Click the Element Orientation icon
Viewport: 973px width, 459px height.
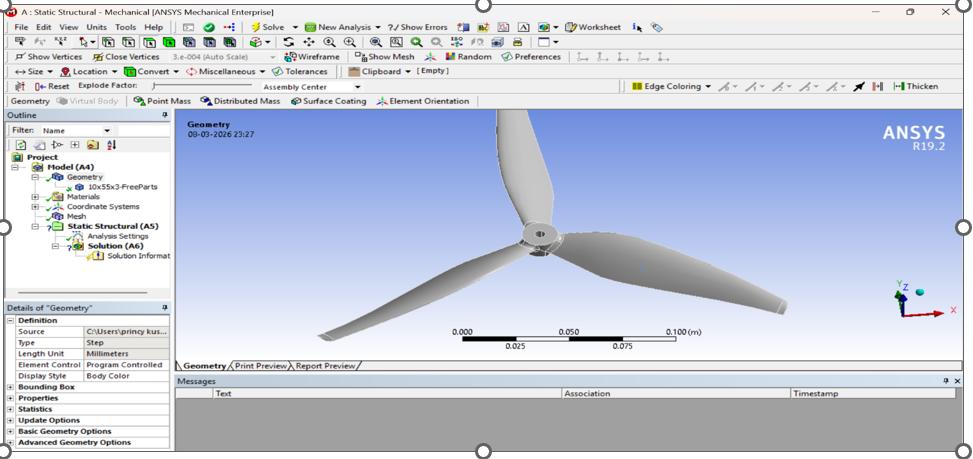point(382,101)
